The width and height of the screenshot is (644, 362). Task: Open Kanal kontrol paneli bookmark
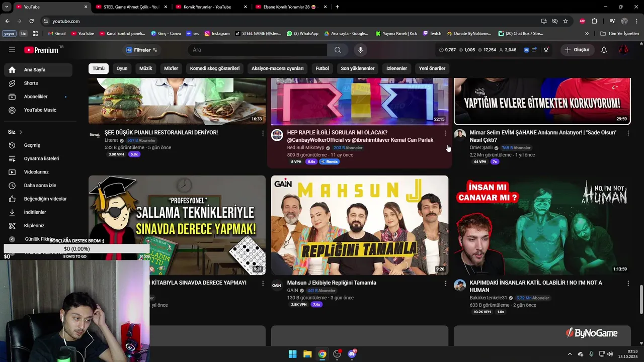[122, 34]
